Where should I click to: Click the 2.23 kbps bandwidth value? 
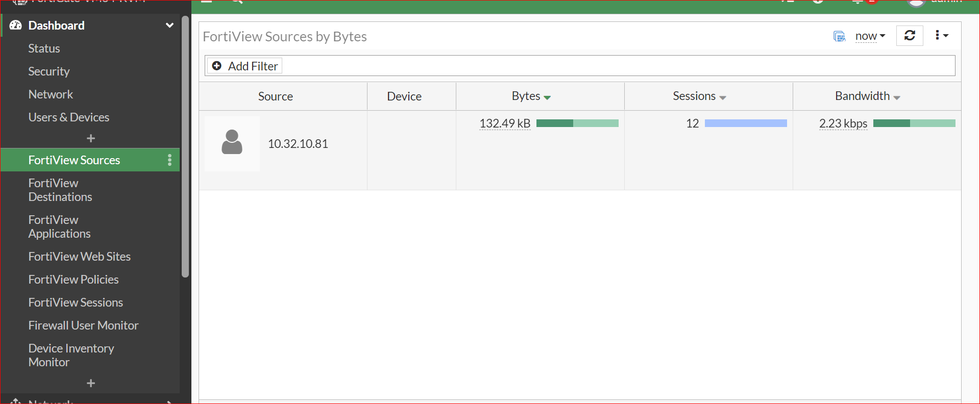point(843,123)
